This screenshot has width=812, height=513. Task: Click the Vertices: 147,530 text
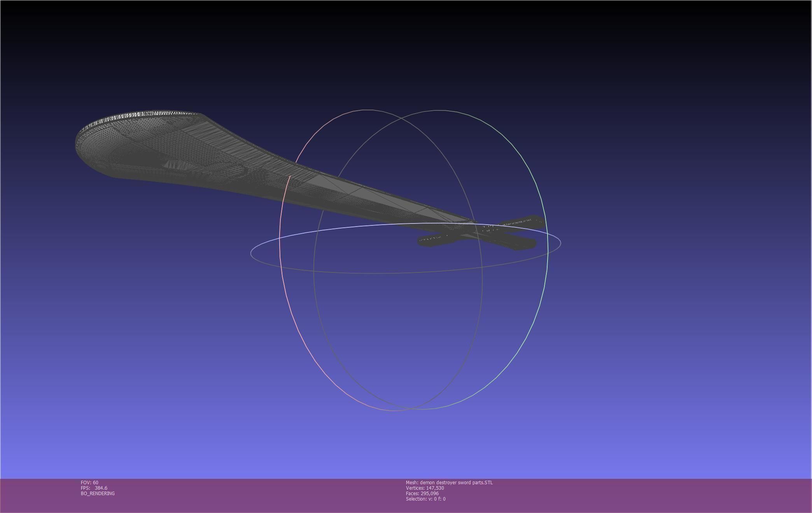(x=425, y=488)
